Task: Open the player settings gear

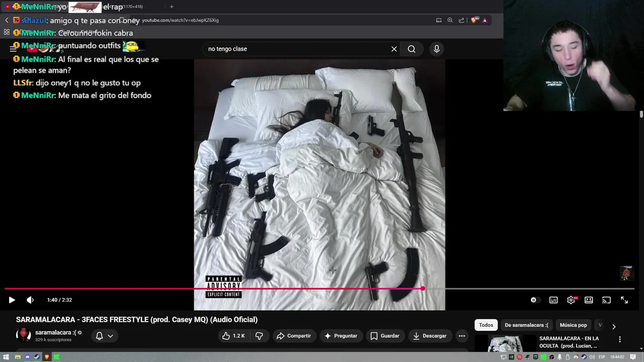Action: [571, 300]
